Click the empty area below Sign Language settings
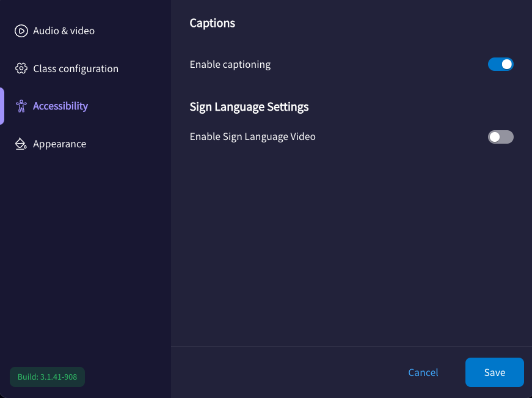This screenshot has width=532, height=398. (x=351, y=245)
